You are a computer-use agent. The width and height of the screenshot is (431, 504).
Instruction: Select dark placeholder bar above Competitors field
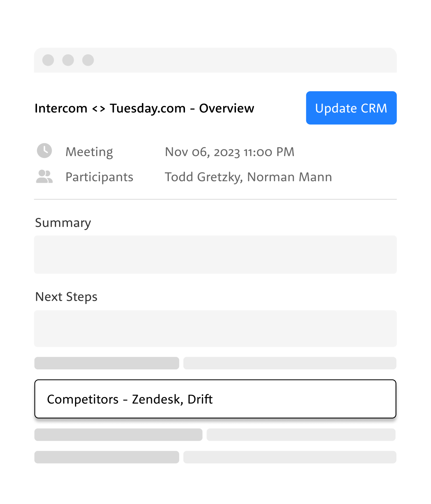click(107, 363)
